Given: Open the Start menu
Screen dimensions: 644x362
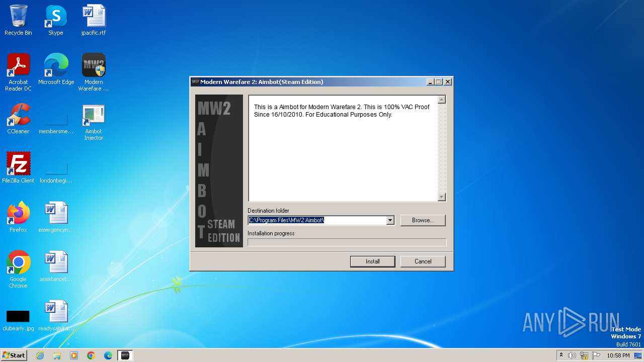Looking at the screenshot, I should 14,355.
